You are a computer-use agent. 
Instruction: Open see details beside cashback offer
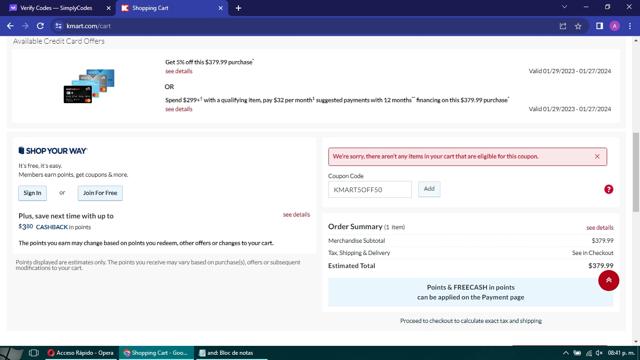click(296, 215)
